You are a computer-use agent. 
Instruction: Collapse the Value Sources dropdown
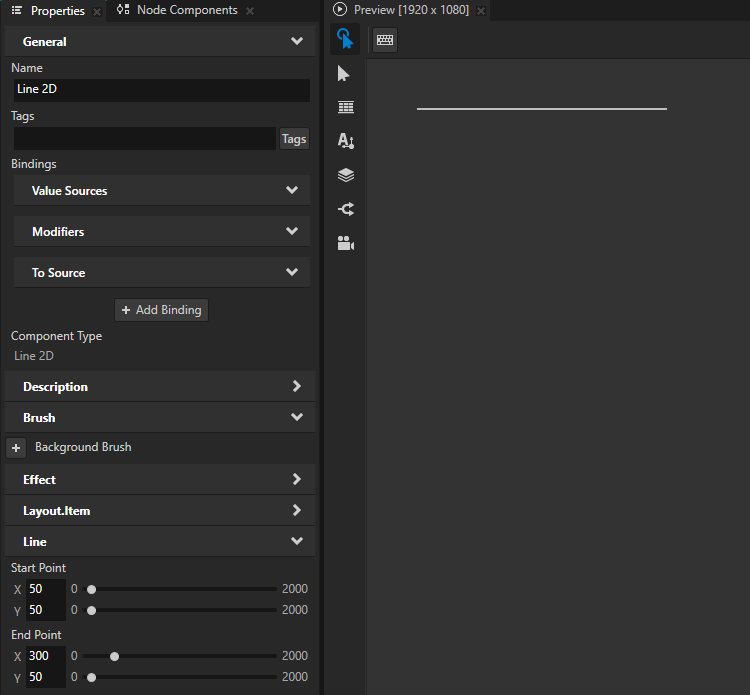click(x=291, y=191)
